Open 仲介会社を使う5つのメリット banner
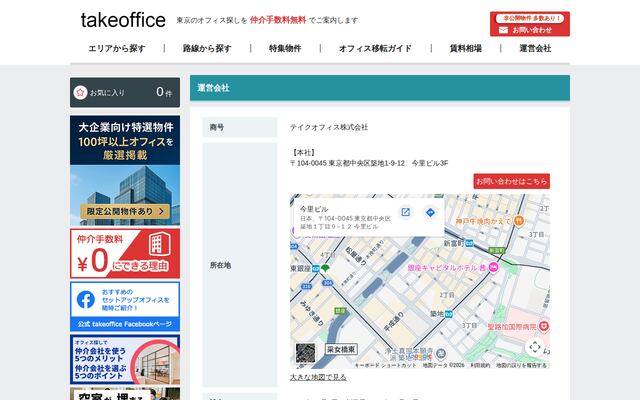 [125, 360]
